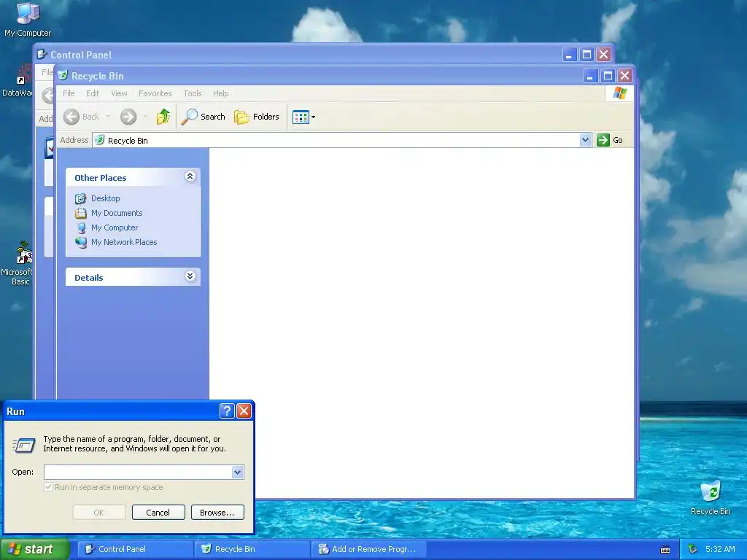Open My Documents link
Viewport: 747px width, 560px height.
click(117, 213)
